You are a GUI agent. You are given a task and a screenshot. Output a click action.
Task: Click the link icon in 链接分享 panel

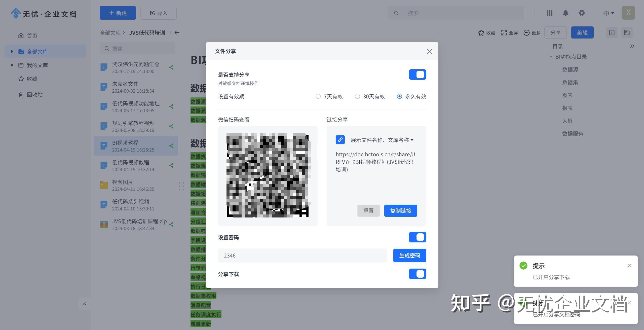click(x=340, y=140)
